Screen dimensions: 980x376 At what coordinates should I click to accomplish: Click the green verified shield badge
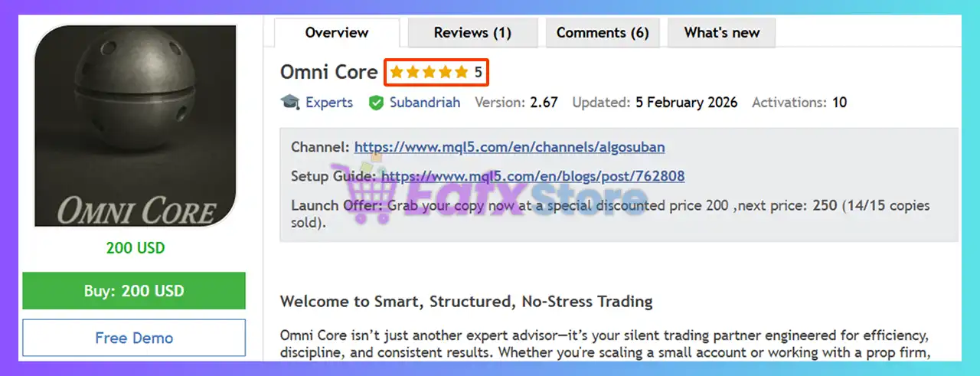[x=376, y=103]
